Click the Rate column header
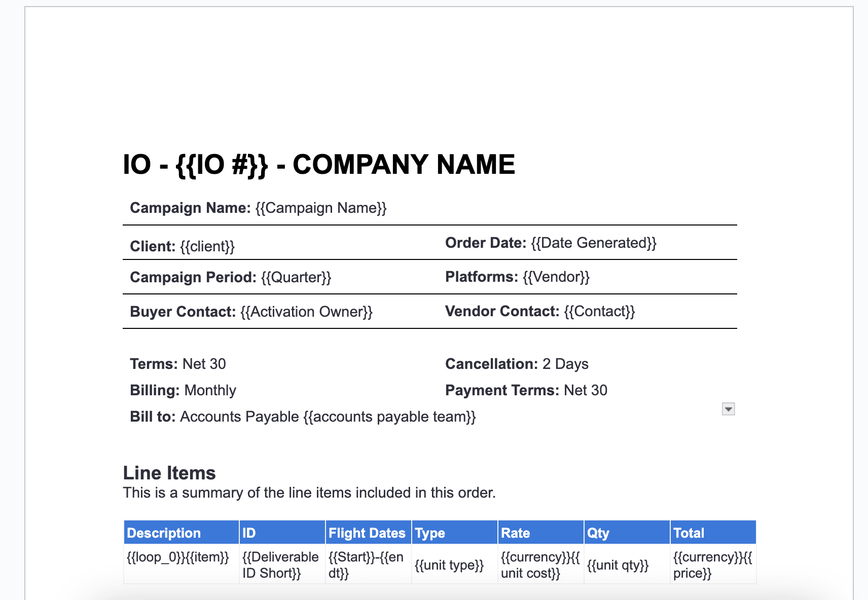Screen dimensions: 868x600 click(515, 533)
